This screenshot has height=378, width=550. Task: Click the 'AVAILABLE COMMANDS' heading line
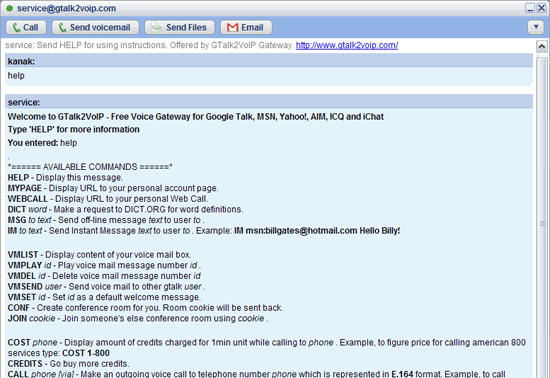click(x=90, y=167)
